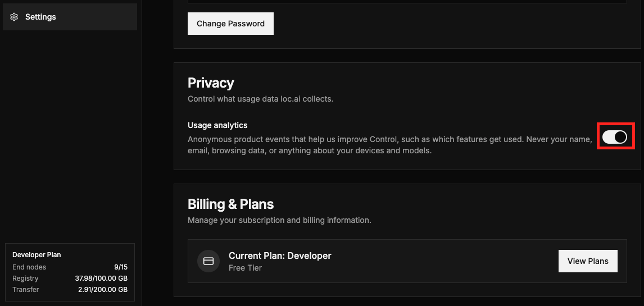This screenshot has width=644, height=306.
Task: Click the Current Plan: Developer title
Action: [x=280, y=255]
